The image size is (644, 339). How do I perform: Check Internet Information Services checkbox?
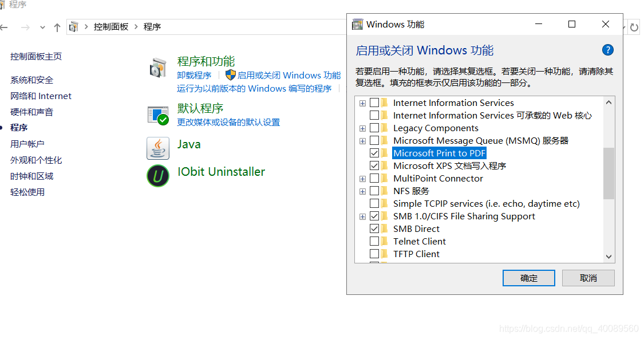point(374,103)
